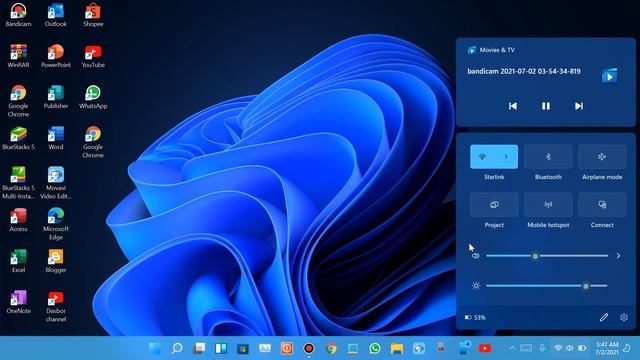Open all settings via gear icon
640x360 pixels.
(624, 317)
